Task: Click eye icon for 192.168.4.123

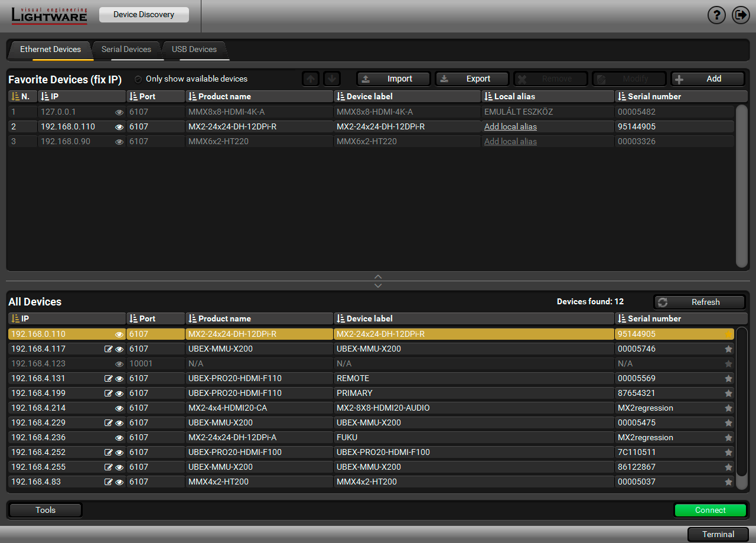Action: [x=119, y=364]
